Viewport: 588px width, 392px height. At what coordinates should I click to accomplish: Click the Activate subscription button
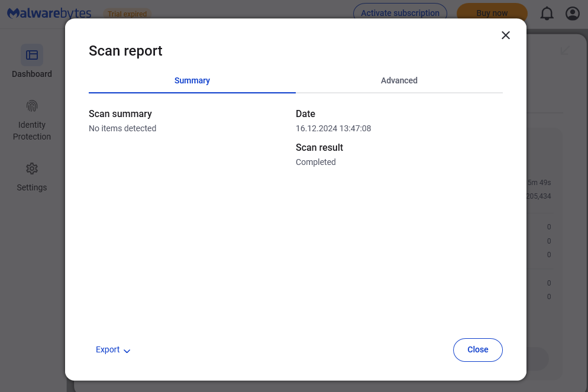(x=400, y=13)
